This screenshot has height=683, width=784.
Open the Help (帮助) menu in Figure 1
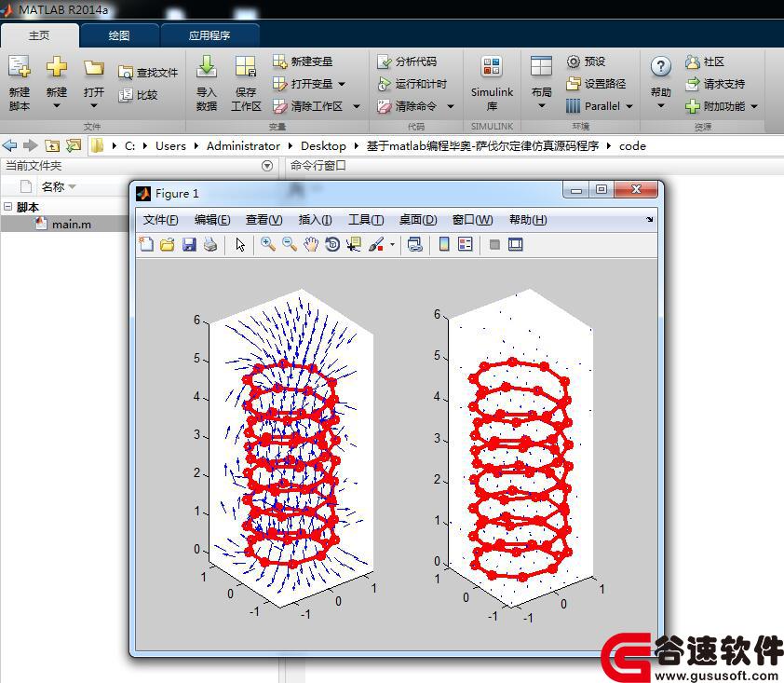[x=528, y=220]
